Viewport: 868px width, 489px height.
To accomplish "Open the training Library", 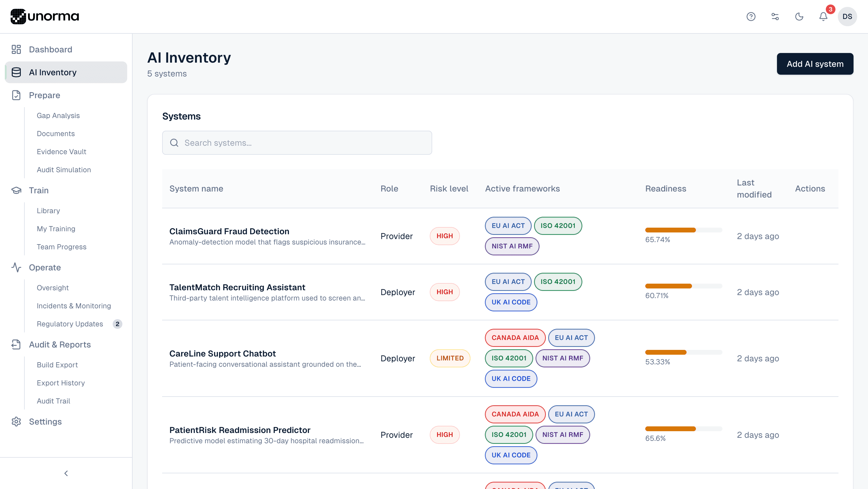I will pyautogui.click(x=48, y=211).
